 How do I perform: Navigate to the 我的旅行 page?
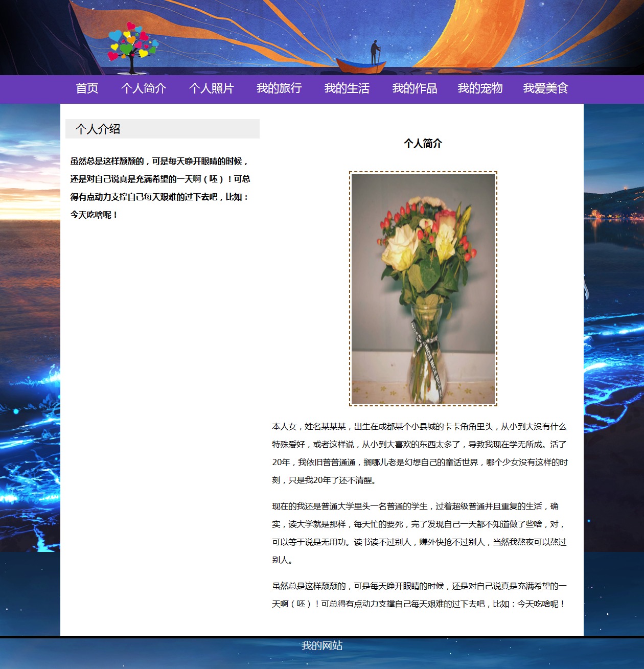(279, 88)
